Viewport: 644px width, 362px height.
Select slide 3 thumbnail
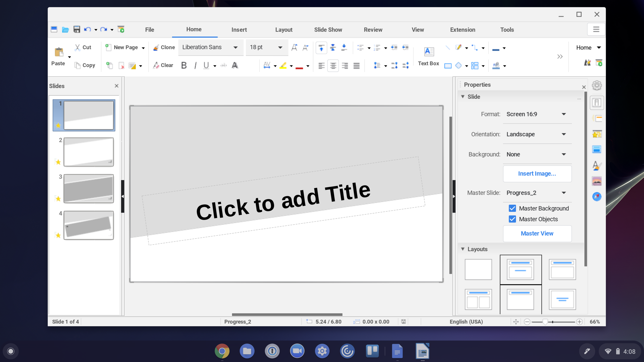(x=89, y=188)
